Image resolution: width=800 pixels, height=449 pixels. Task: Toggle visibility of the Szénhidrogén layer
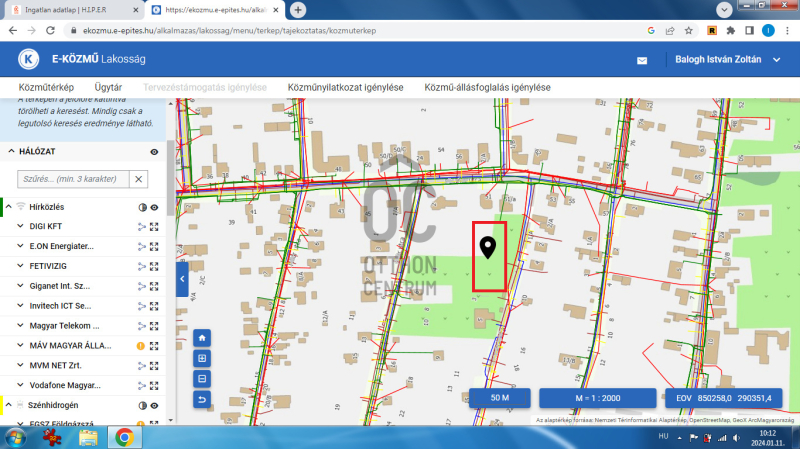point(155,406)
